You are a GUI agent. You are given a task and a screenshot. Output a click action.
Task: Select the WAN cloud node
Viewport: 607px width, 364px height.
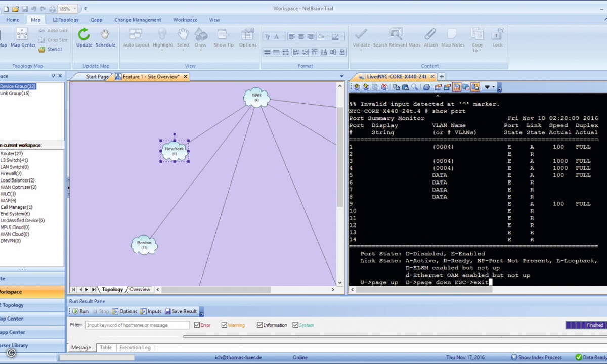(x=256, y=97)
